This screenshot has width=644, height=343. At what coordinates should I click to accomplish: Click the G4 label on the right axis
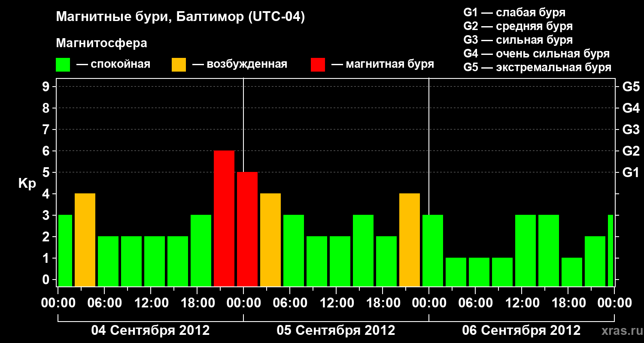(631, 108)
